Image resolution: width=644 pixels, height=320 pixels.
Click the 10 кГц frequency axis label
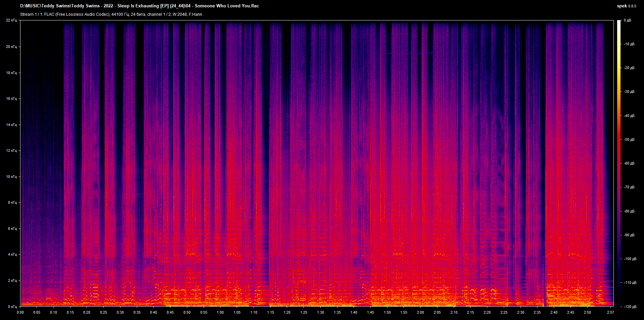11,177
